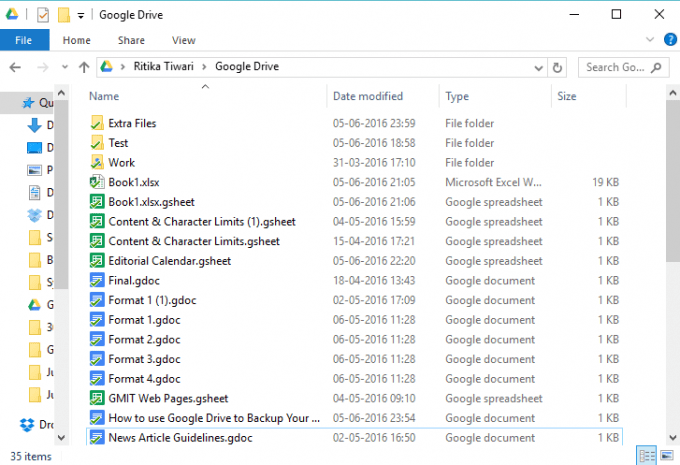
Task: Open pinned Dropbox icon in Quick access
Action: point(35,215)
